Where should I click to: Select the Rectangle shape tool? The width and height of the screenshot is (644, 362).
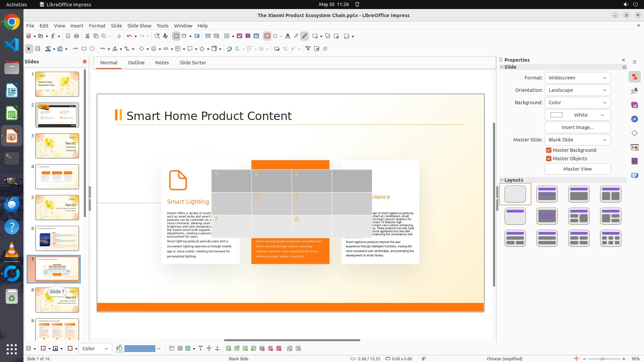(84, 49)
